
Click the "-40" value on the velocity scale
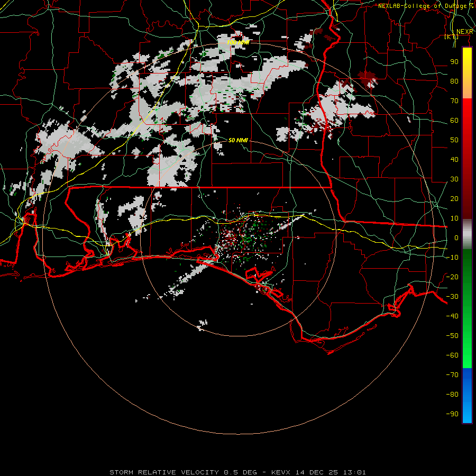click(452, 316)
